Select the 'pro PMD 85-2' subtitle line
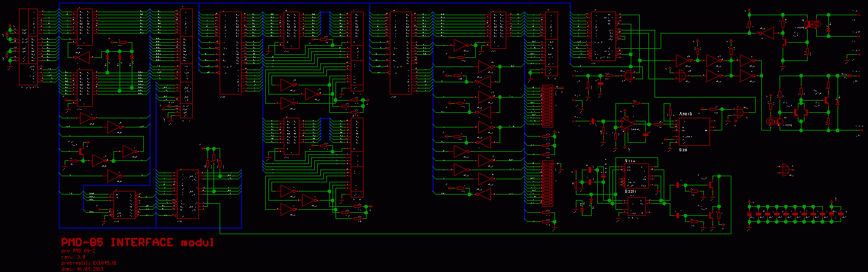 point(78,251)
